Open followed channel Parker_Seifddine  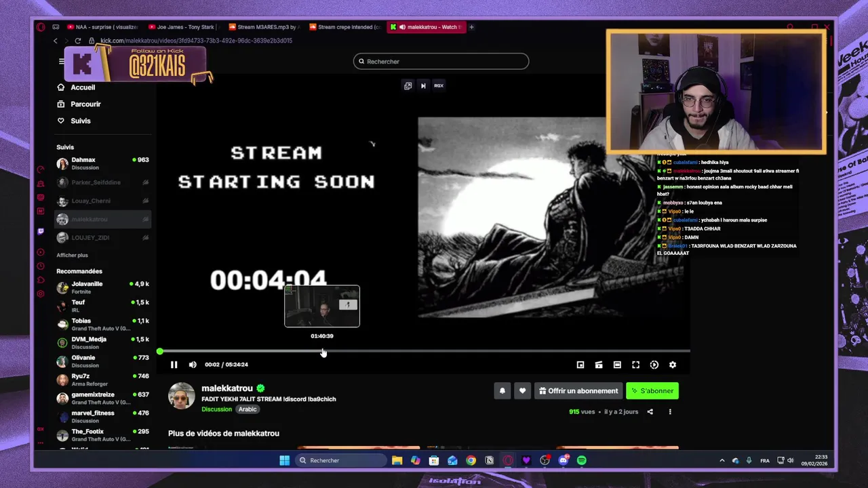pos(102,182)
